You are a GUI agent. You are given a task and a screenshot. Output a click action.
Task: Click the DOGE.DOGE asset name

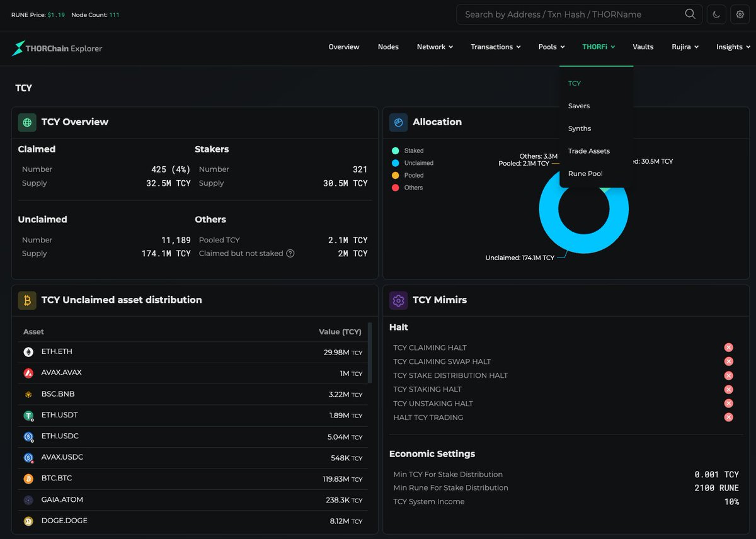(64, 521)
